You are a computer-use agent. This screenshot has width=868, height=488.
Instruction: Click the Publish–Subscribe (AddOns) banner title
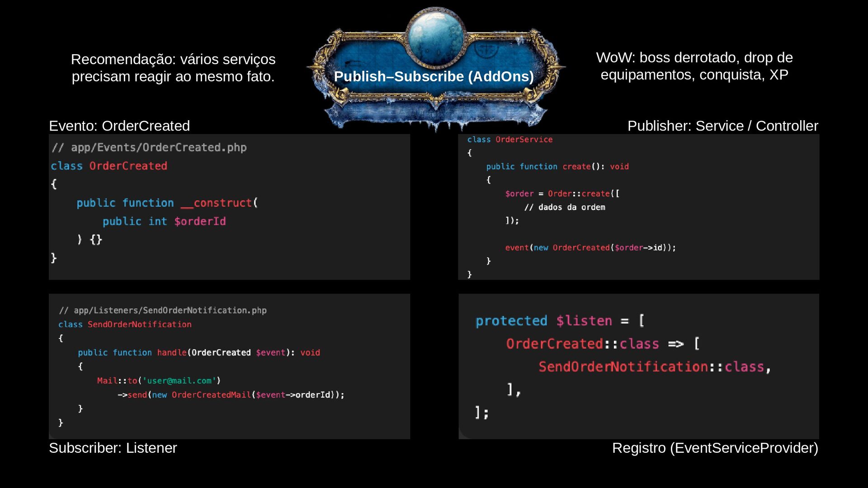[434, 76]
